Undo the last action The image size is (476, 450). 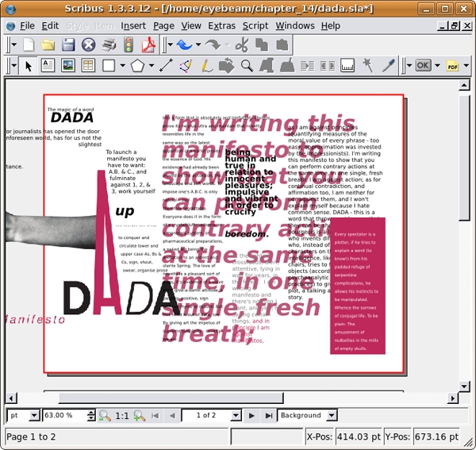[184, 45]
